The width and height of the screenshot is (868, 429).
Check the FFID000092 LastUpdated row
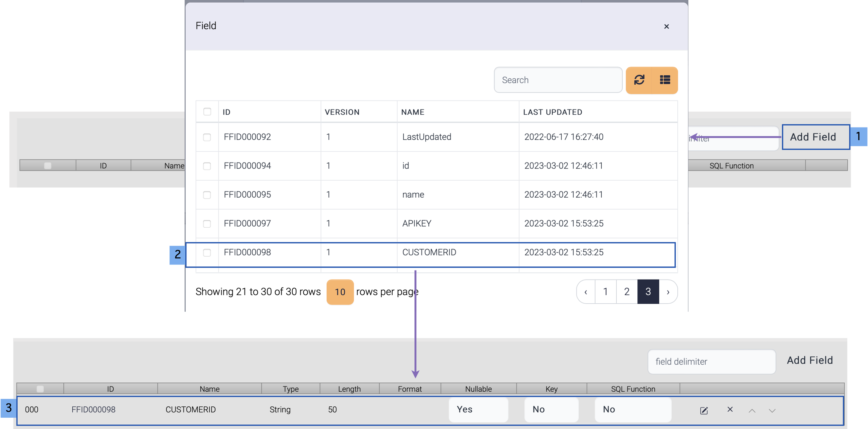tap(207, 137)
